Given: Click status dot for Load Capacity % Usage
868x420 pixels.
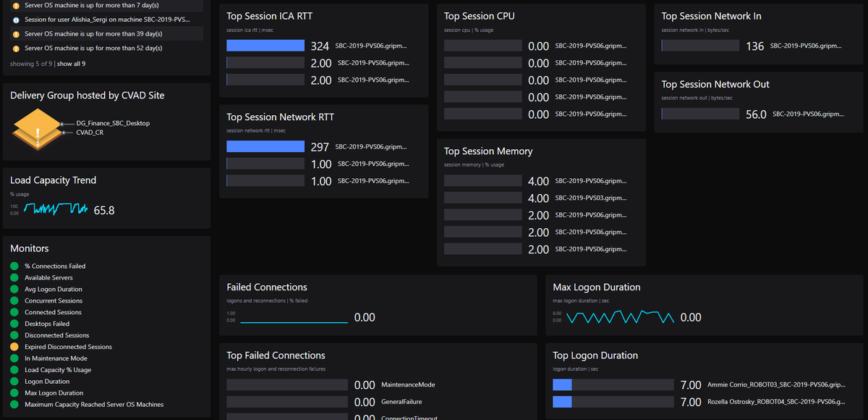Looking at the screenshot, I should pyautogui.click(x=14, y=369).
